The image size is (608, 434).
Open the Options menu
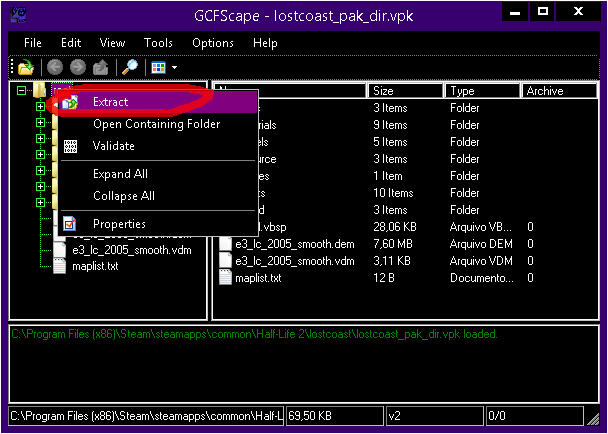pyautogui.click(x=213, y=43)
